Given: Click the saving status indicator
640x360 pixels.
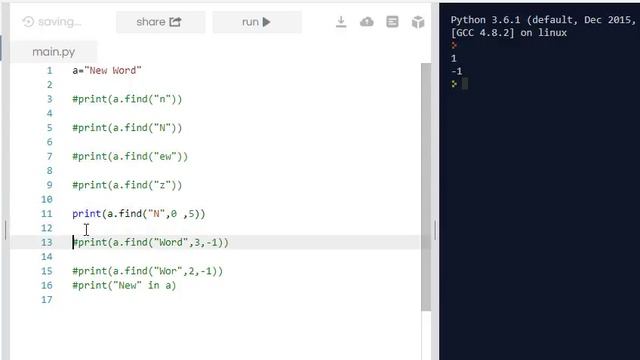Looking at the screenshot, I should click(x=52, y=22).
